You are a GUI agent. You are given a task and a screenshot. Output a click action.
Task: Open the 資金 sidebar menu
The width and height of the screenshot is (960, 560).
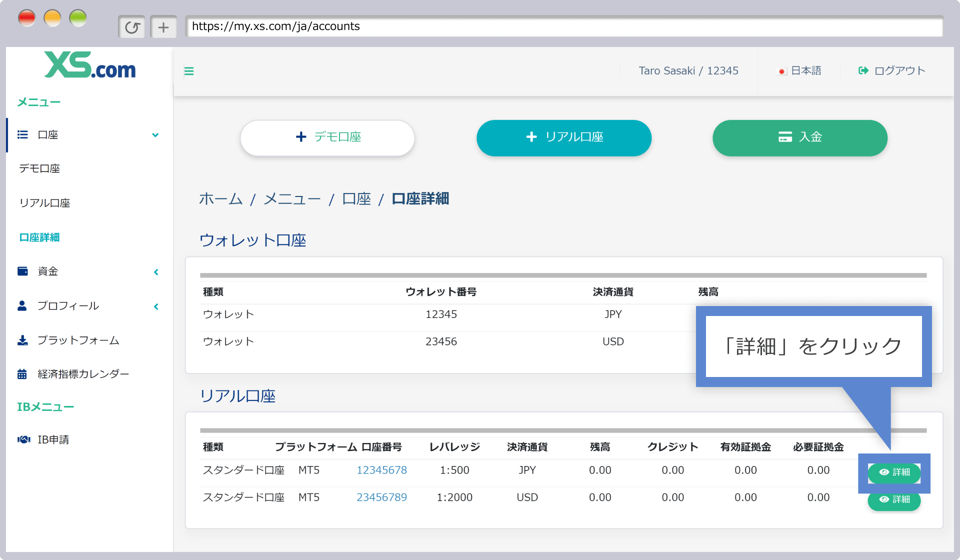[x=48, y=271]
